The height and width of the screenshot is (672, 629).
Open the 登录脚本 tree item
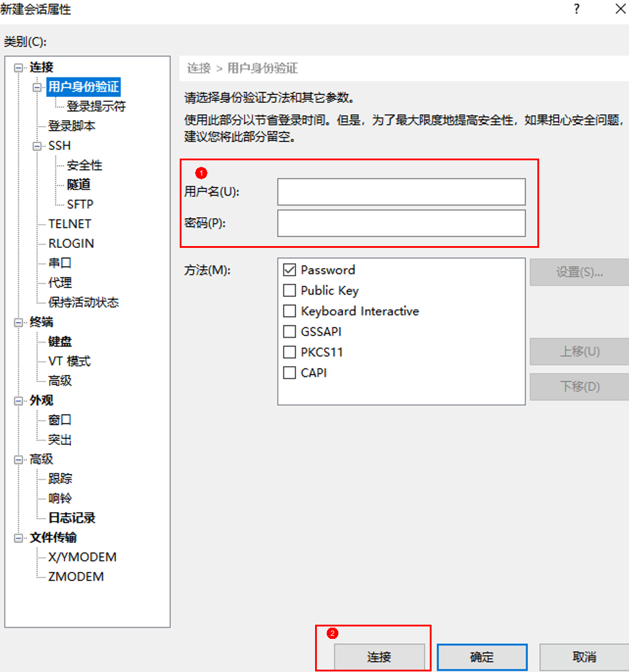point(72,126)
